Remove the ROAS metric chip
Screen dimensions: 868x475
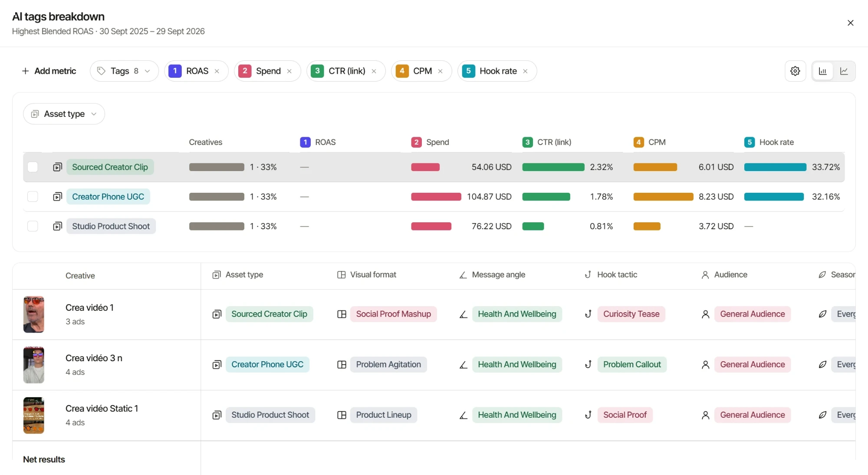point(217,71)
